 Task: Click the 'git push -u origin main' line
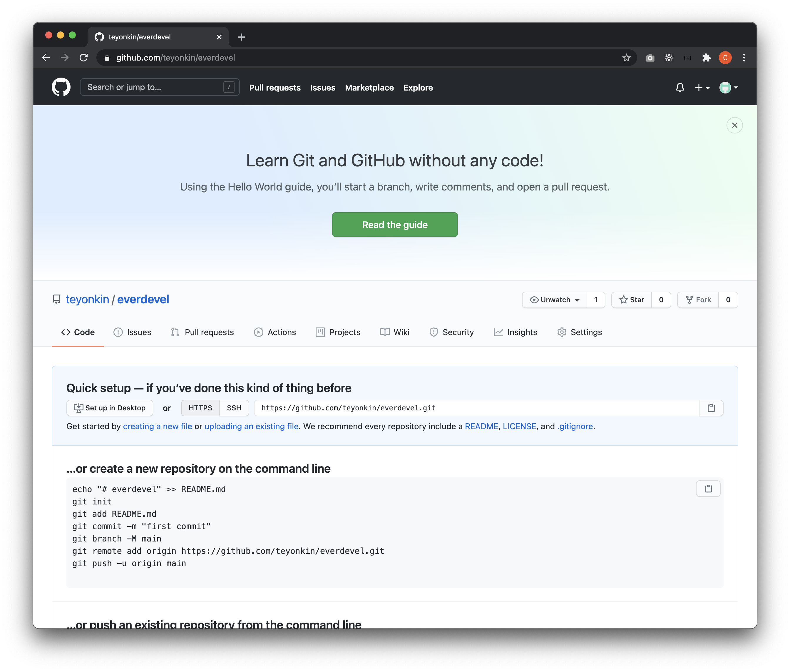[x=129, y=564]
